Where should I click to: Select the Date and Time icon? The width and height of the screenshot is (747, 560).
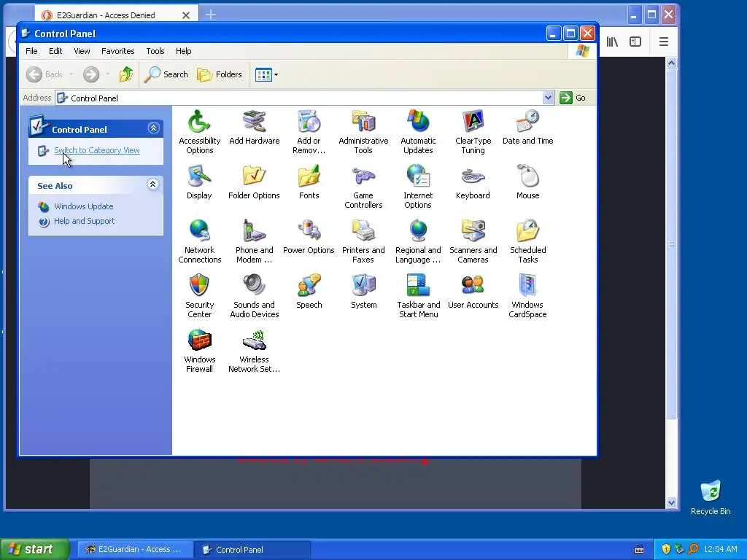pyautogui.click(x=528, y=127)
